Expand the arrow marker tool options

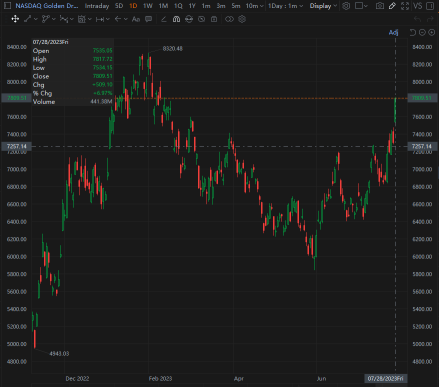coord(125,19)
